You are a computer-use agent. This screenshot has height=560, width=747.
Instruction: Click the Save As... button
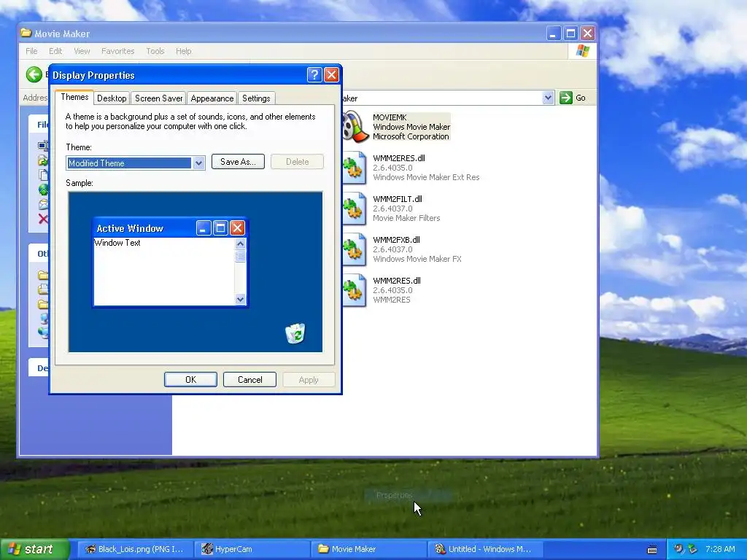[238, 162]
